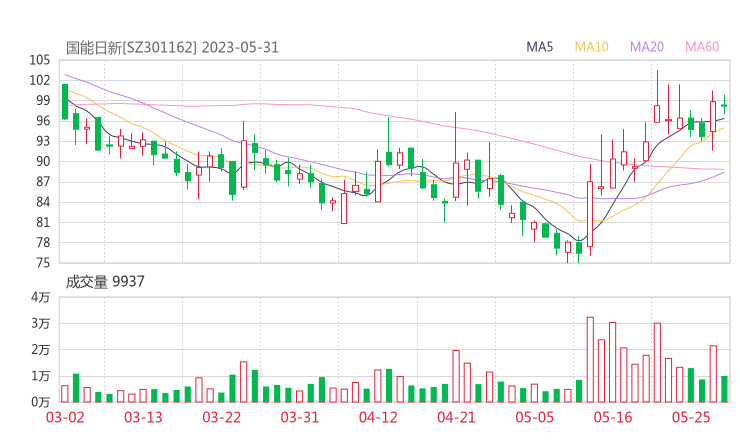Click the 96 price axis label
Screen dimensions: 740x440
[43, 121]
